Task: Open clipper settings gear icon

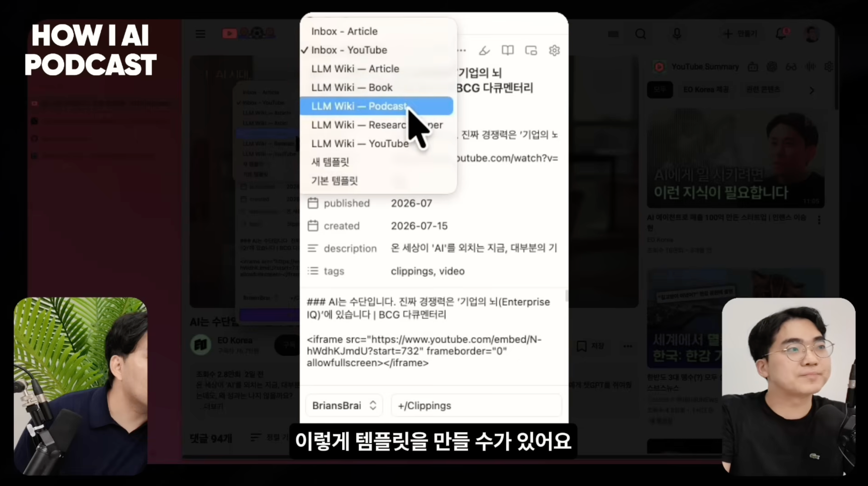Action: tap(554, 50)
